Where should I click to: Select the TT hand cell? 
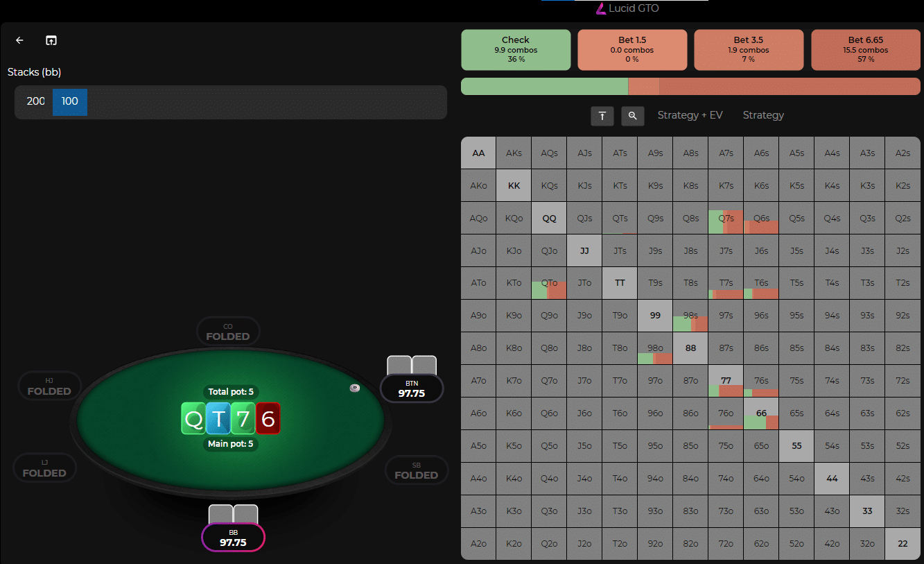[620, 283]
